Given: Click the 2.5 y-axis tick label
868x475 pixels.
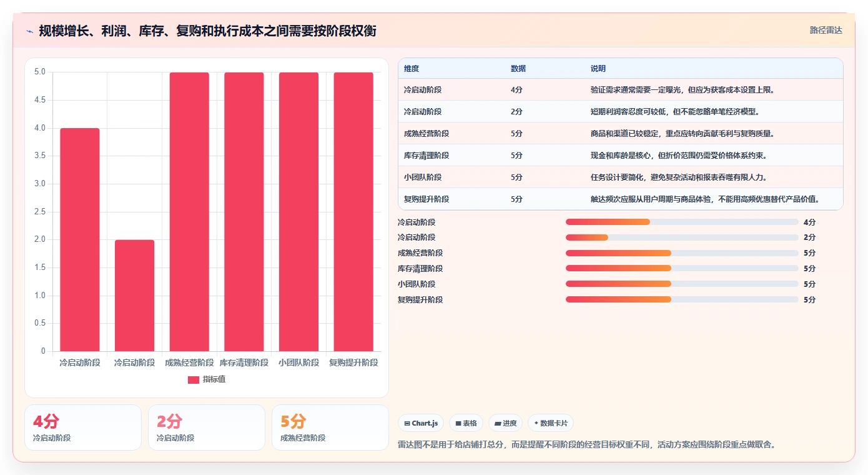Looking at the screenshot, I should pyautogui.click(x=40, y=212).
